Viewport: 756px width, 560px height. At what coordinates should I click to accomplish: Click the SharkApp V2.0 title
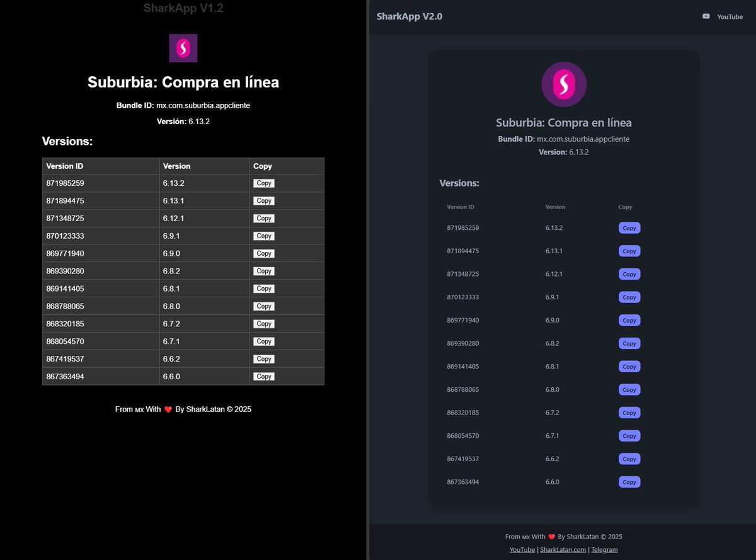pos(409,16)
